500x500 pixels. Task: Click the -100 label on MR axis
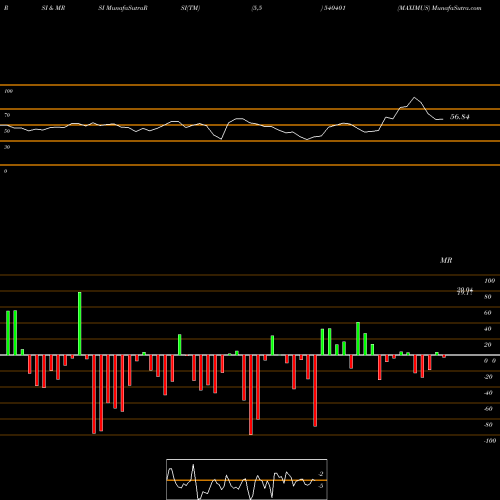490,441
